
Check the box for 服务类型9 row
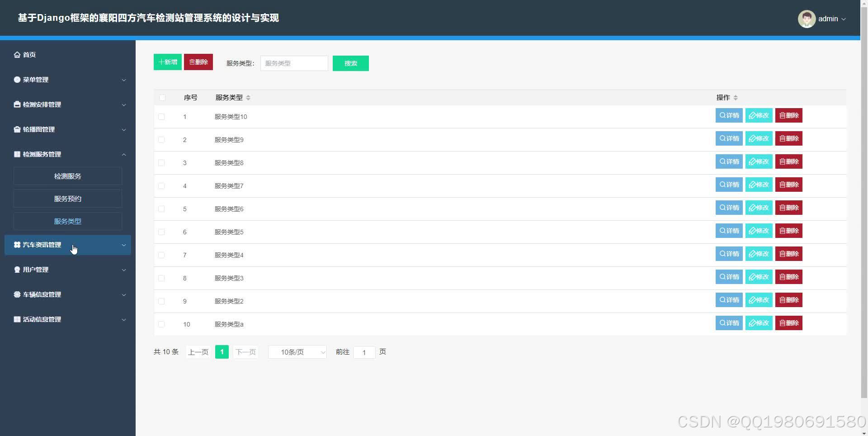pos(161,140)
